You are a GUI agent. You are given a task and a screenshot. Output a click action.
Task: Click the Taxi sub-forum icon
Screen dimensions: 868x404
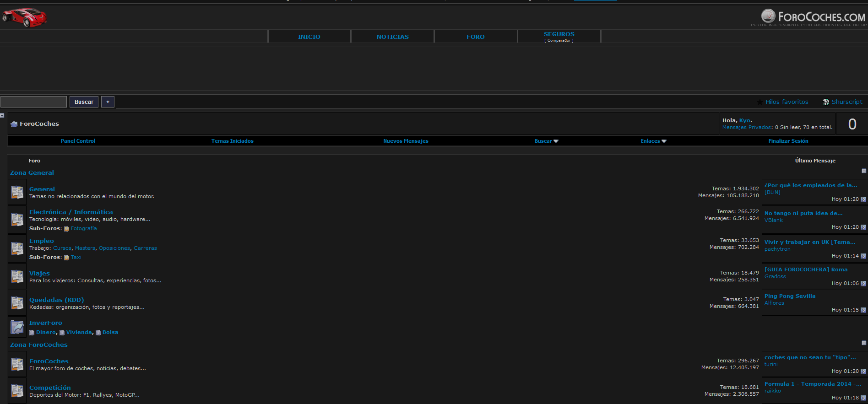click(x=66, y=258)
